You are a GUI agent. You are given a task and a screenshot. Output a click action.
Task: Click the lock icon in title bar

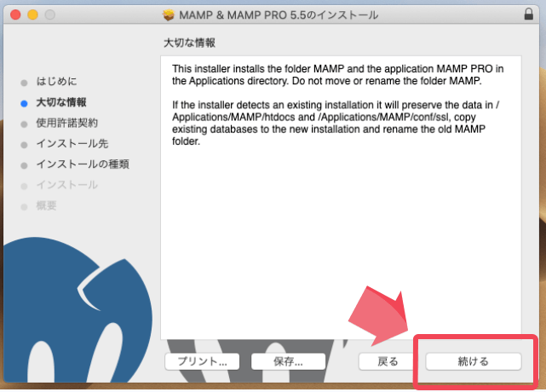(529, 14)
